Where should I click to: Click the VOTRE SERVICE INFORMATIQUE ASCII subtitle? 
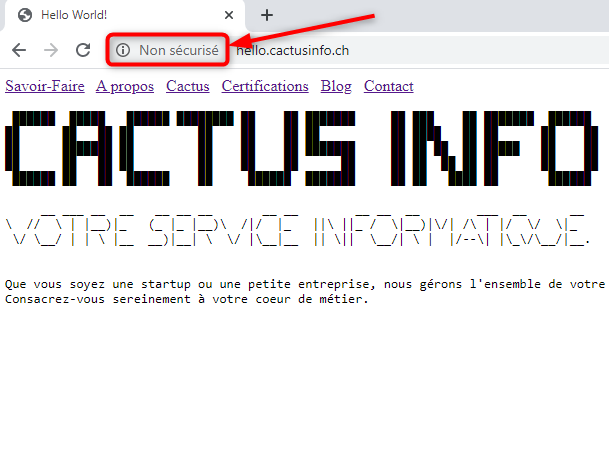coord(298,230)
